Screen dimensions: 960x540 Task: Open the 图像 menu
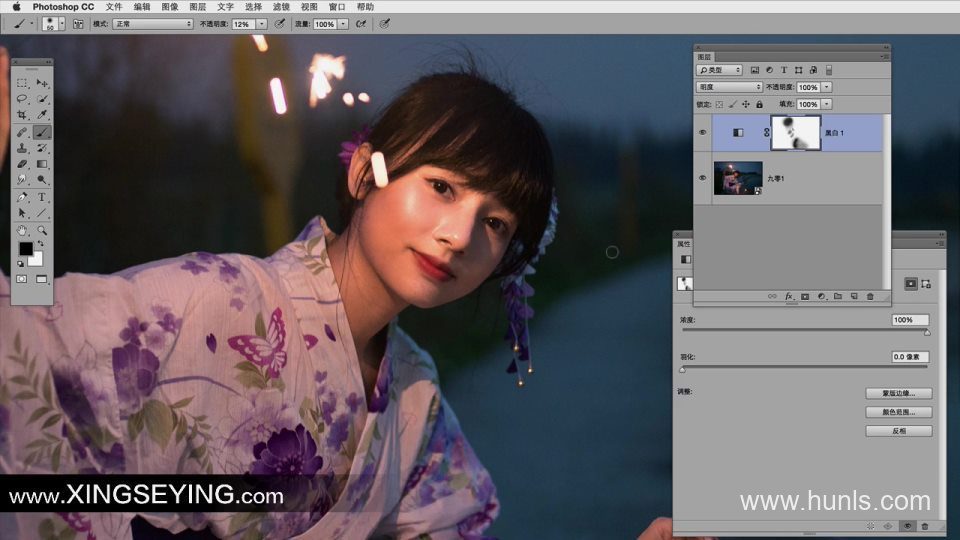(170, 7)
